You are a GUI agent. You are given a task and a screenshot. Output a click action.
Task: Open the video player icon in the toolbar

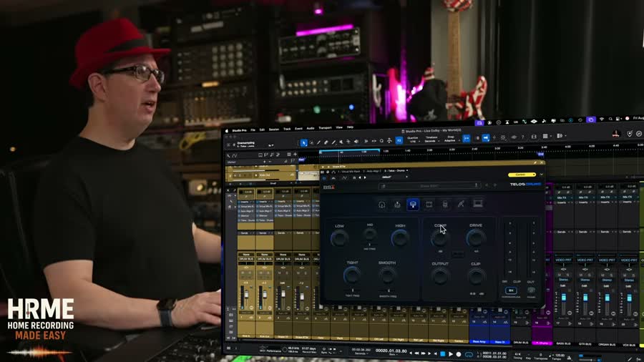(534, 137)
